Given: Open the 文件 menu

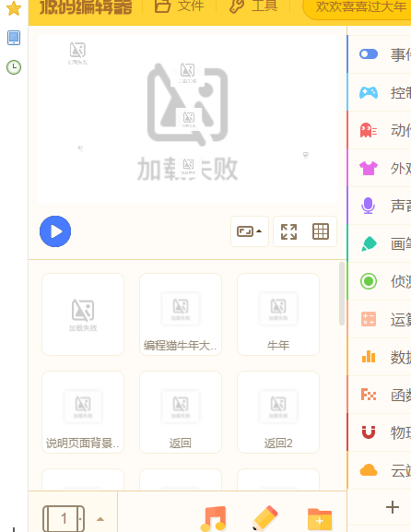Looking at the screenshot, I should [180, 6].
